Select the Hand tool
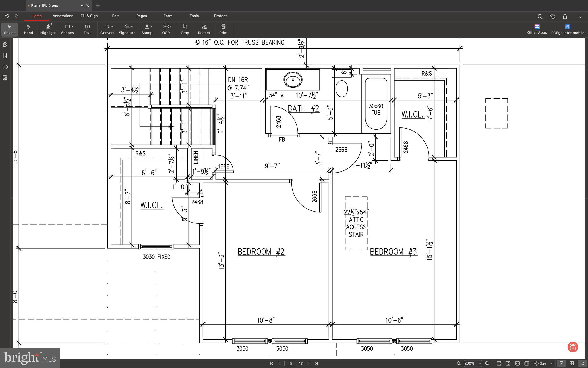 pos(28,29)
